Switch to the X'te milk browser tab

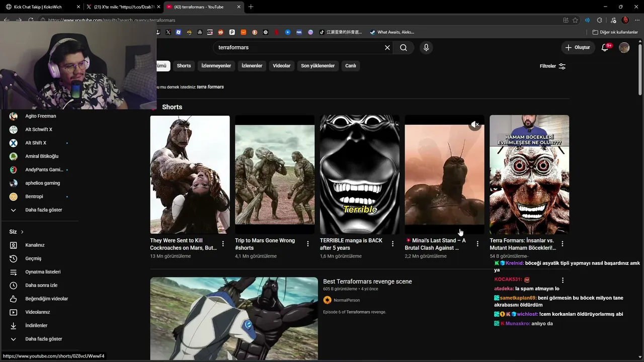point(123,7)
